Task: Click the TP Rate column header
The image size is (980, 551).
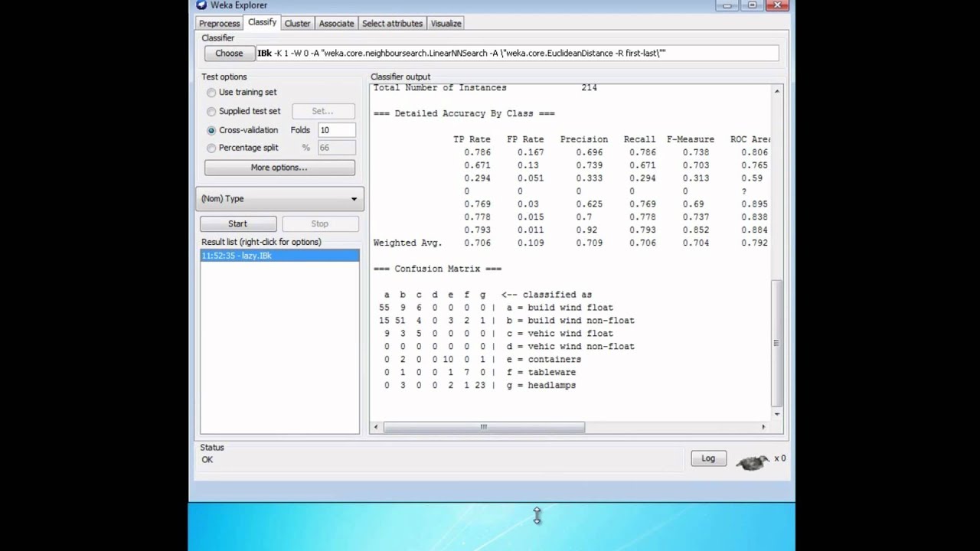Action: pyautogui.click(x=472, y=140)
